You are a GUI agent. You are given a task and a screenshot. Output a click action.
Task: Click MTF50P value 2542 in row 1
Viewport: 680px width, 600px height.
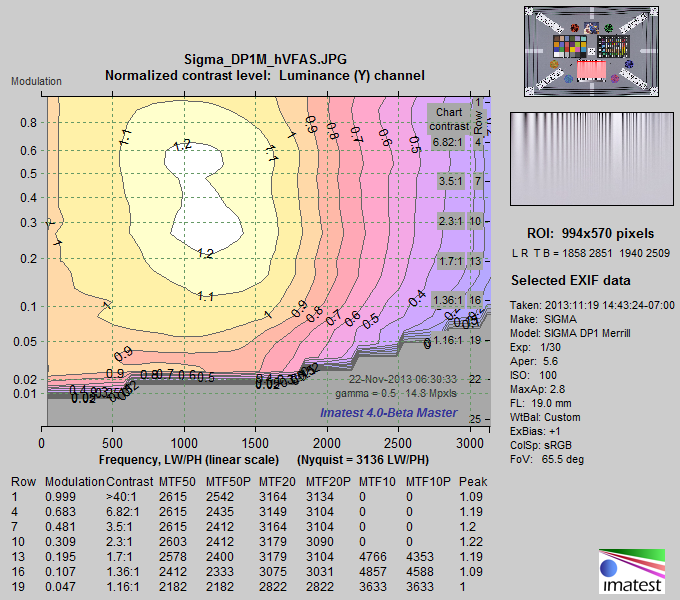pos(219,497)
